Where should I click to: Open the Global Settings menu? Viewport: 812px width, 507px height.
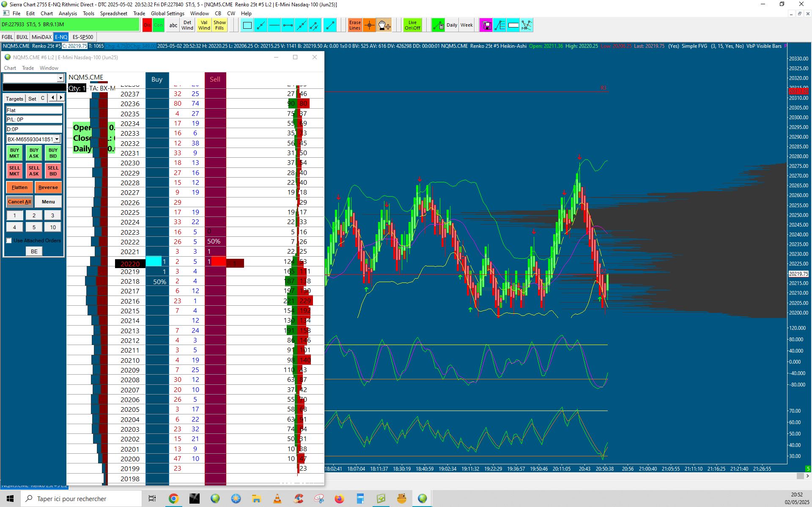(167, 13)
